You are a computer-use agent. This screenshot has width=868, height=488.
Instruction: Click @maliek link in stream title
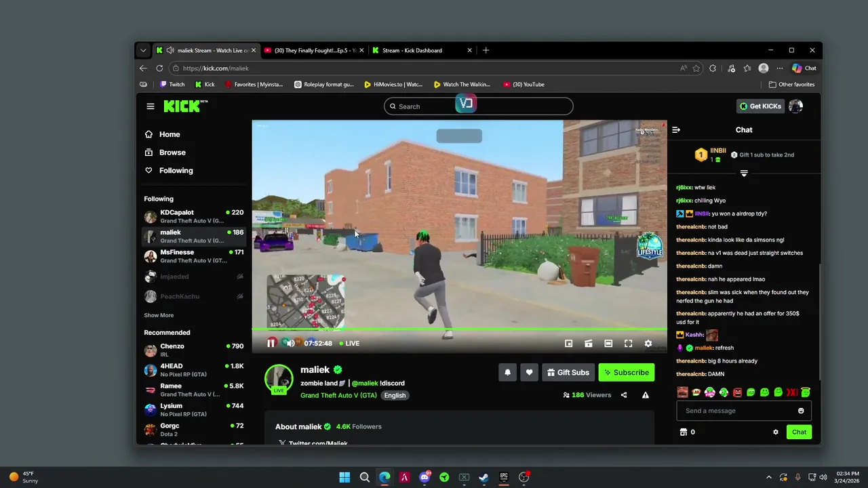[x=365, y=384]
